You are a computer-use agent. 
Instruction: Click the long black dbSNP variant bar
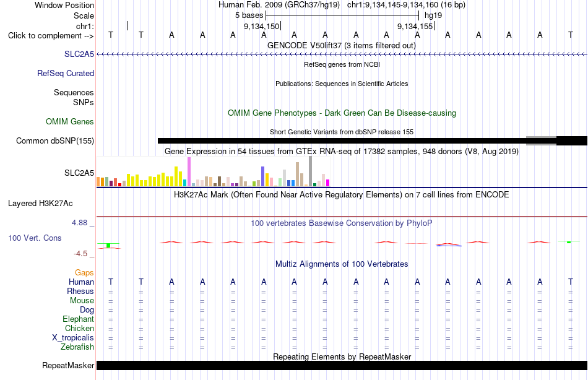click(342, 140)
